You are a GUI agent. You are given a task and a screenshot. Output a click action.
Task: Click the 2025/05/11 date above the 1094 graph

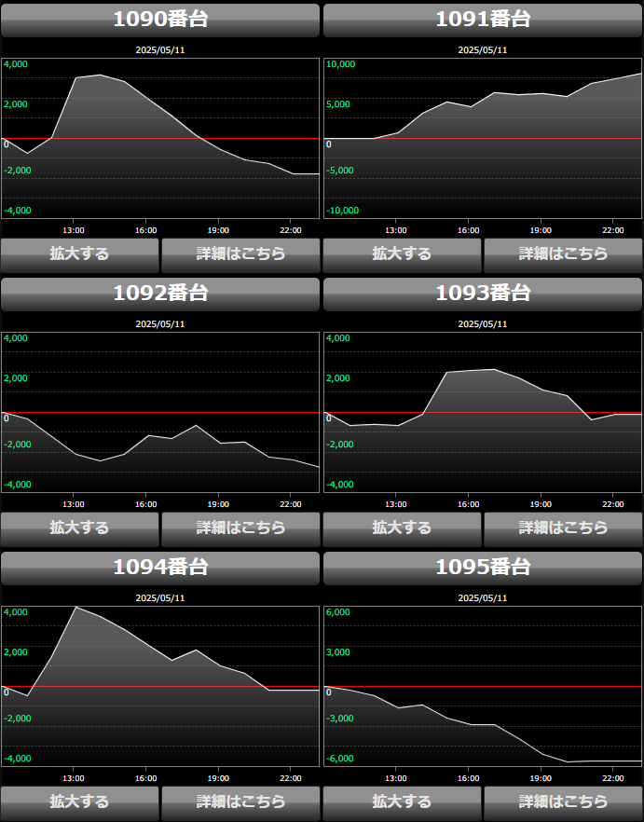[160, 598]
